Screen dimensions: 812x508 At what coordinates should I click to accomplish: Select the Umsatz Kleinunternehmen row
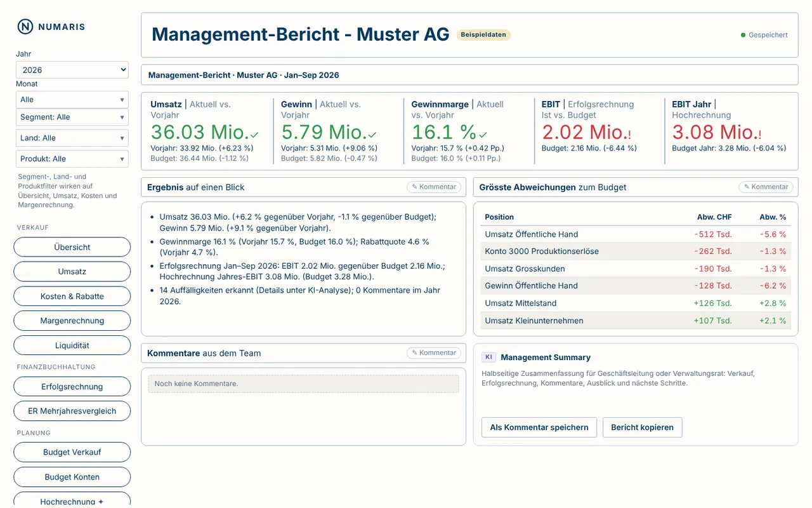(636, 321)
